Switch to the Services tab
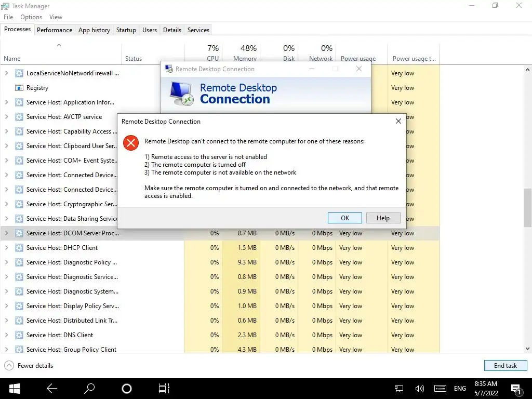This screenshot has width=532, height=399. (198, 30)
